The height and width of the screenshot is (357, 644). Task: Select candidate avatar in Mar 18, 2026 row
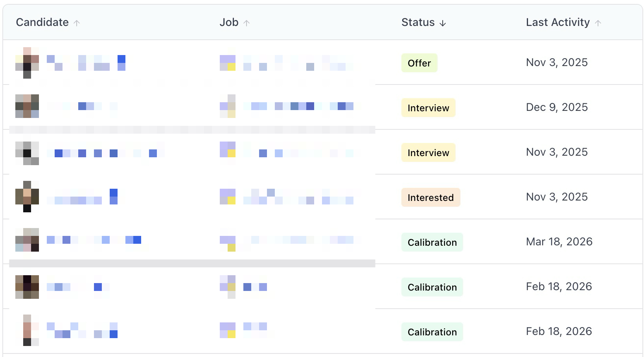(27, 240)
